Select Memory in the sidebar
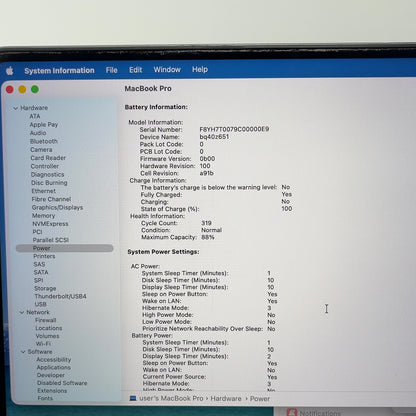 pyautogui.click(x=43, y=216)
